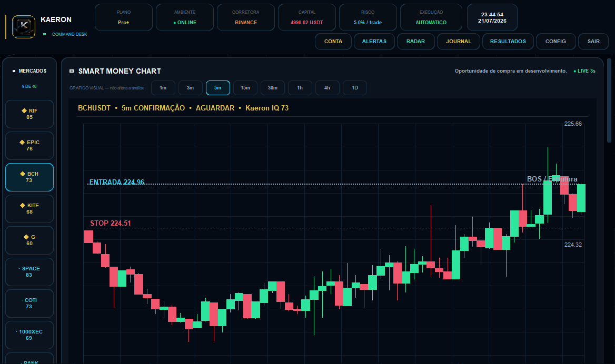Select the 1000XEC 69 market card
615x364 pixels.
pos(29,335)
